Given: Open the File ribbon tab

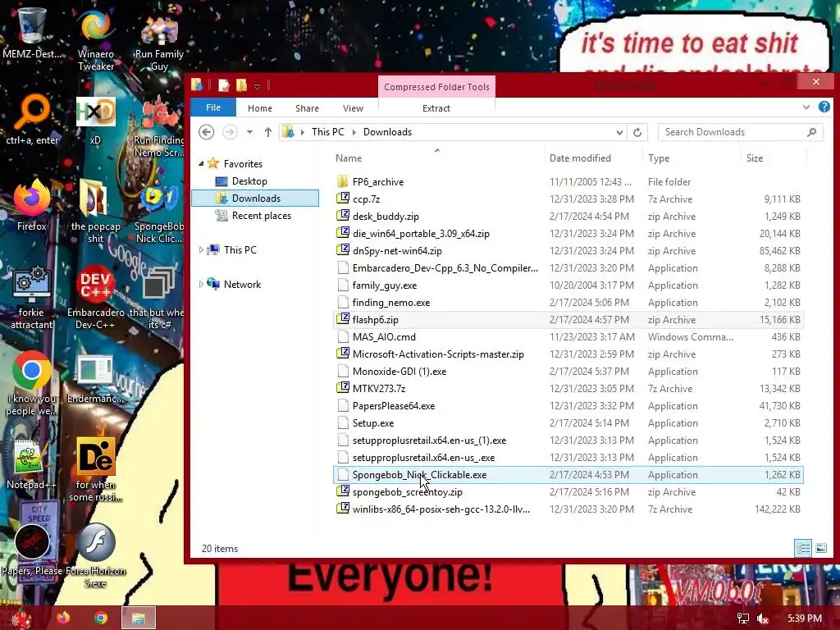Looking at the screenshot, I should coord(213,107).
